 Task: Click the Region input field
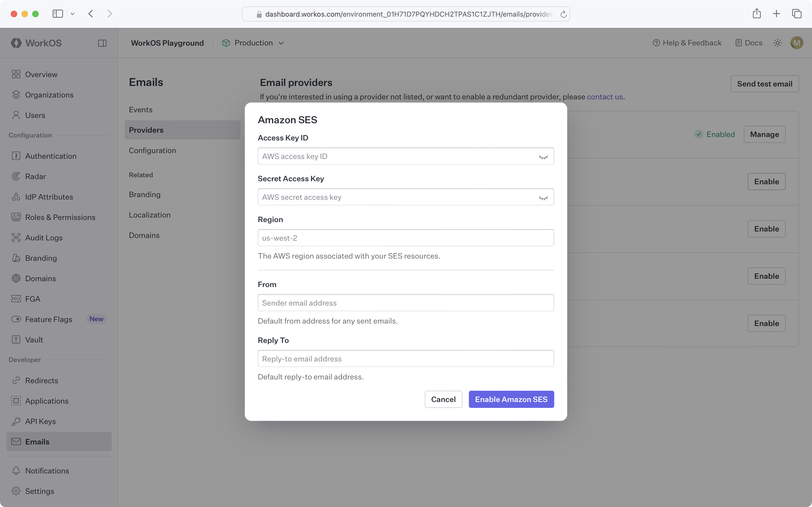point(406,238)
